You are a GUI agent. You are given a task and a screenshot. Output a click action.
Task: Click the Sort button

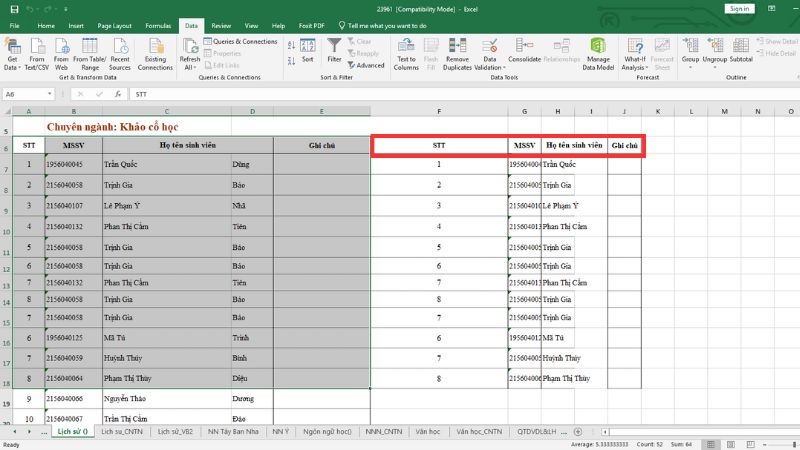[x=308, y=48]
